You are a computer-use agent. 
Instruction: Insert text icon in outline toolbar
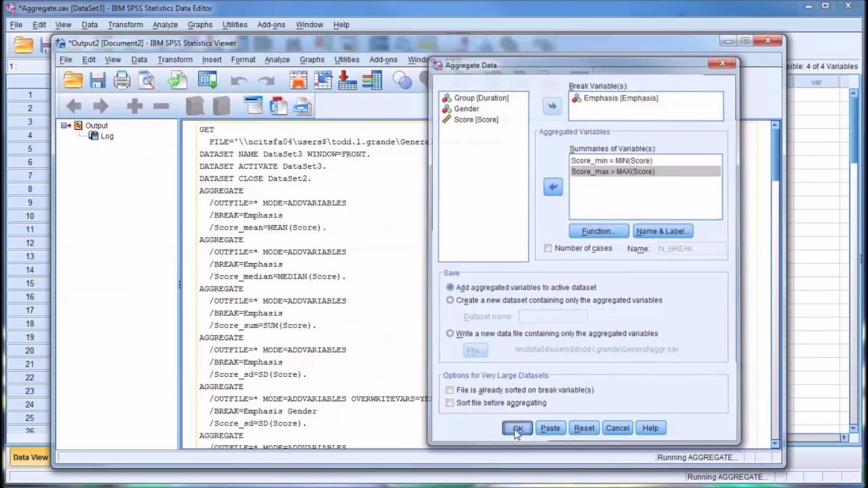click(x=302, y=106)
